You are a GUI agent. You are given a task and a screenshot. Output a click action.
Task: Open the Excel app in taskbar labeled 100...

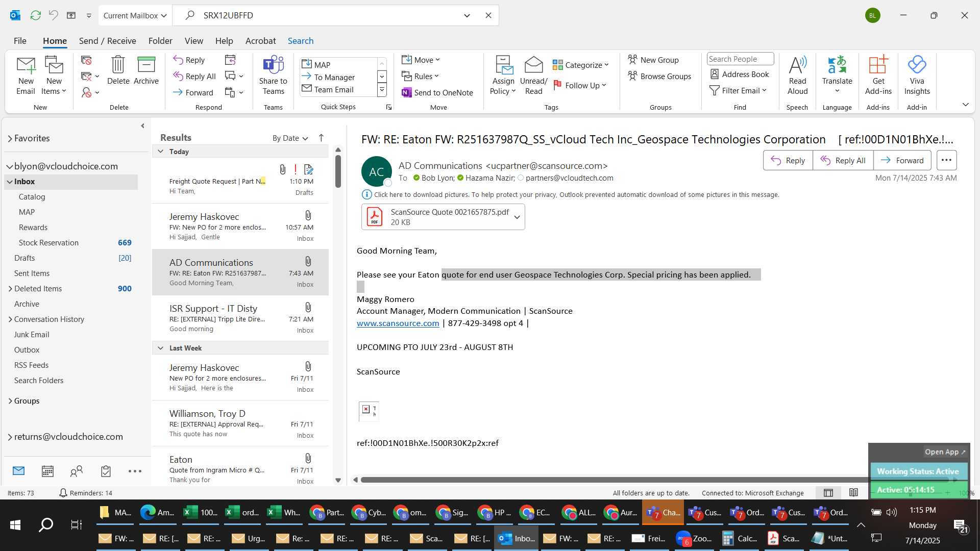200,512
